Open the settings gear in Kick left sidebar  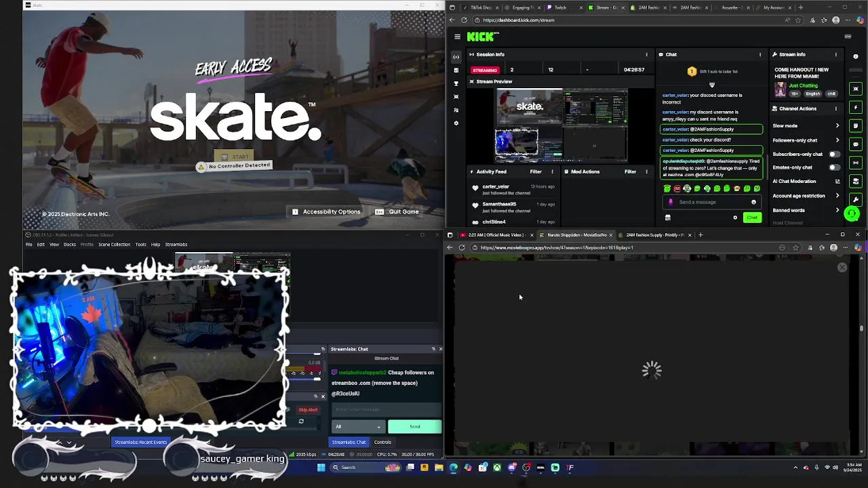pos(456,123)
